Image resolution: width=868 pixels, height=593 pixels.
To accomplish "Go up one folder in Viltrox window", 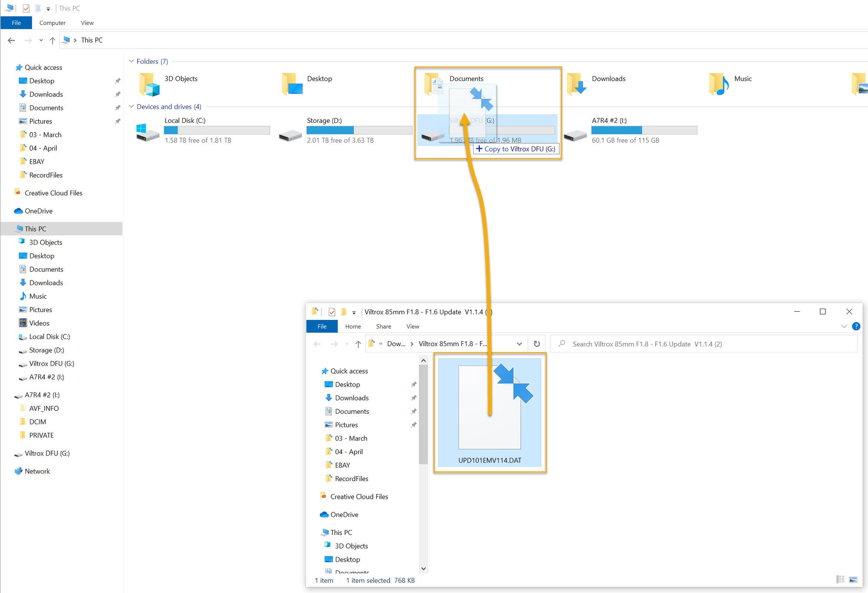I will coord(358,344).
